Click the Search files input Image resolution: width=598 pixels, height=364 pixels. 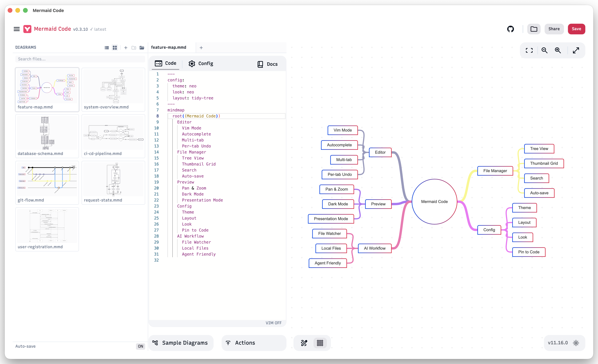(x=80, y=59)
